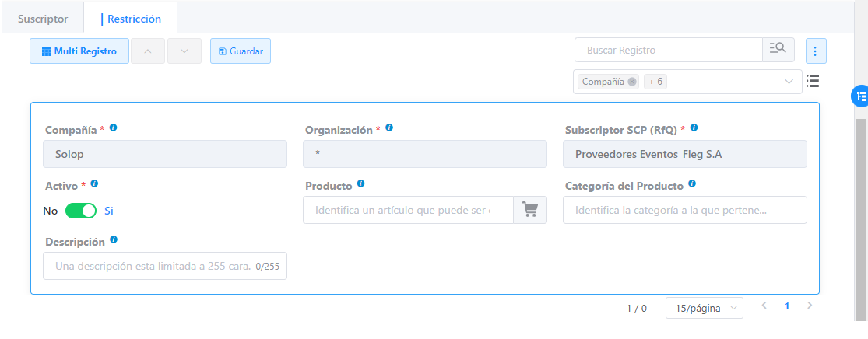Screen dimensions: 868x339
Task: Click the Buscar Registro search field
Action: click(668, 50)
